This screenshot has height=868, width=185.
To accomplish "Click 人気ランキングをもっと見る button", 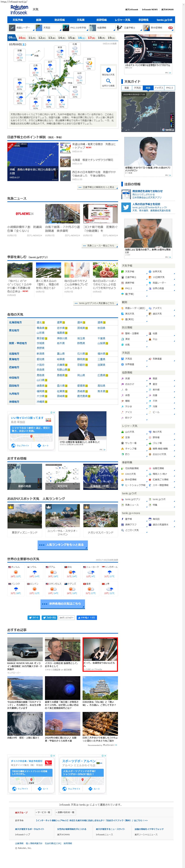I will [x=63, y=545].
